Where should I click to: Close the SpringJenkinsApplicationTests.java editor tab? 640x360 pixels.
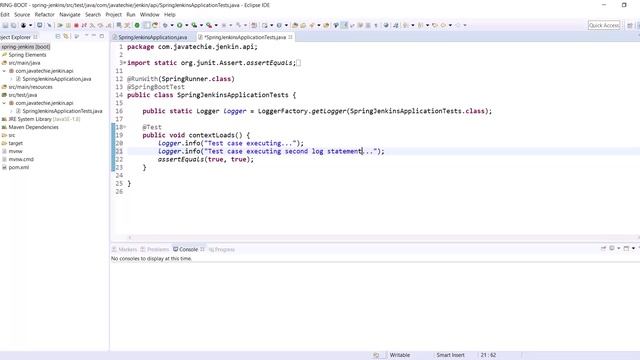point(291,37)
